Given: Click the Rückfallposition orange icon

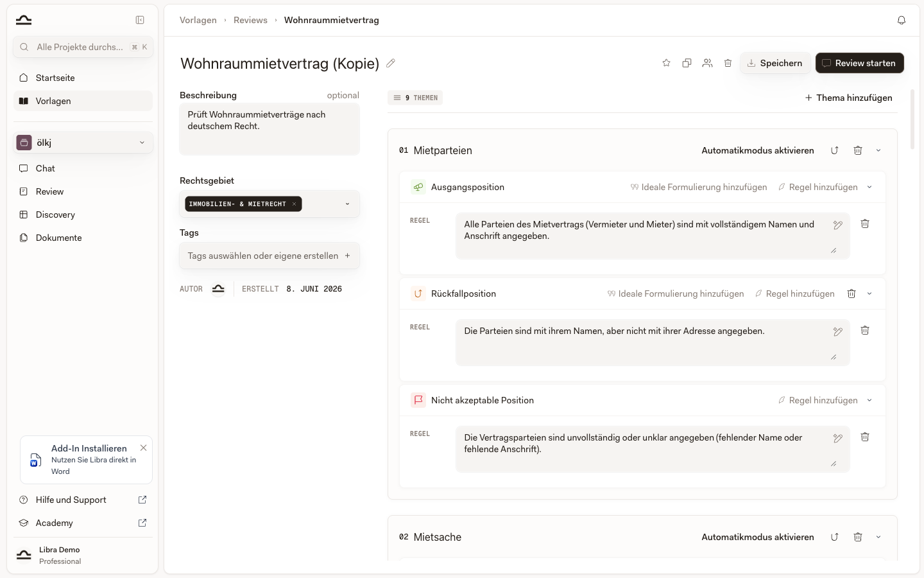Looking at the screenshot, I should point(418,293).
